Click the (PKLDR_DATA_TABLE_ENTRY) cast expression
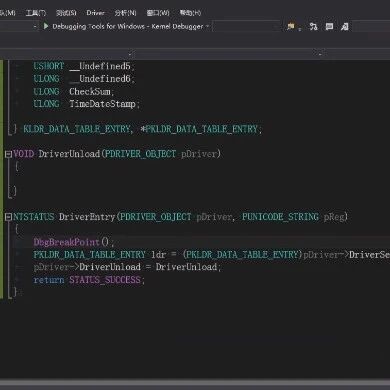This screenshot has height=390, width=390. click(242, 255)
